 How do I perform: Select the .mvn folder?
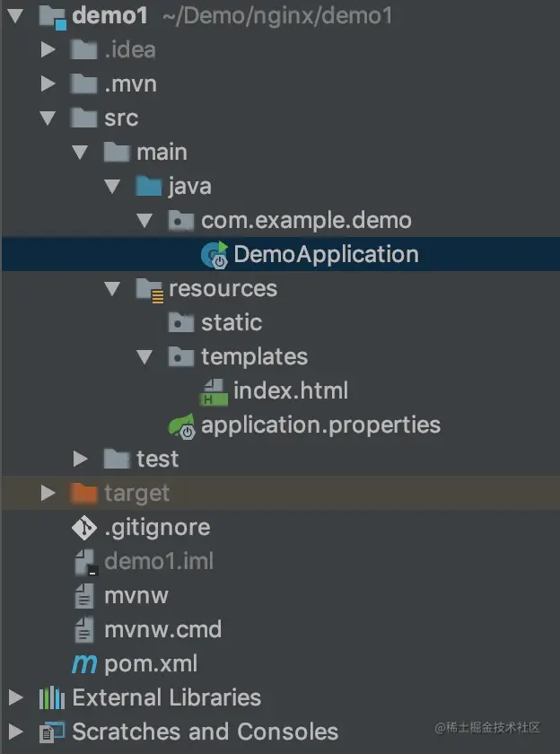(280, 83)
